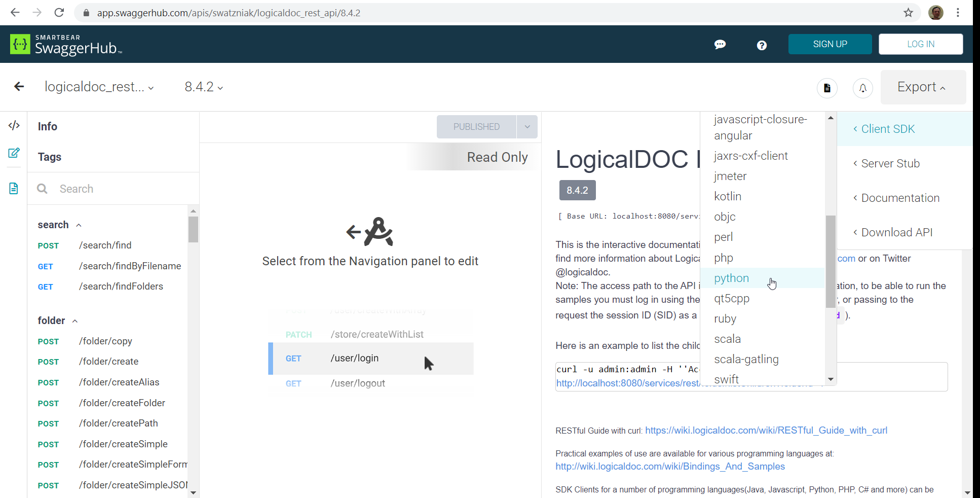Image resolution: width=980 pixels, height=498 pixels.
Task: Open the 8.4.2 version dropdown
Action: click(204, 87)
